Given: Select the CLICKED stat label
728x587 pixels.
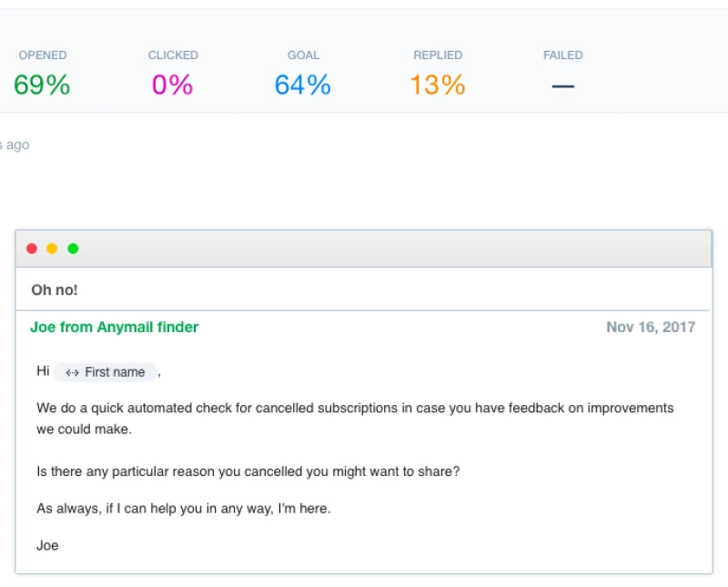Looking at the screenshot, I should pyautogui.click(x=173, y=56).
